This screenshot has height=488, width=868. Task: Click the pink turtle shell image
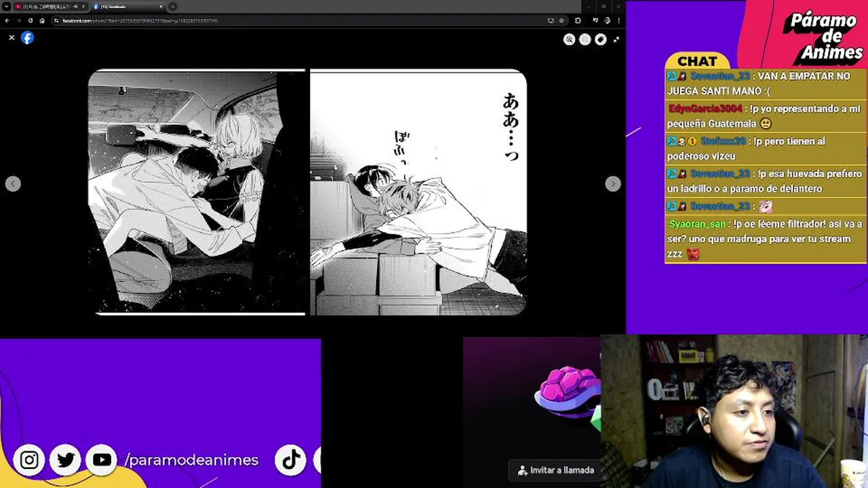coord(568,392)
